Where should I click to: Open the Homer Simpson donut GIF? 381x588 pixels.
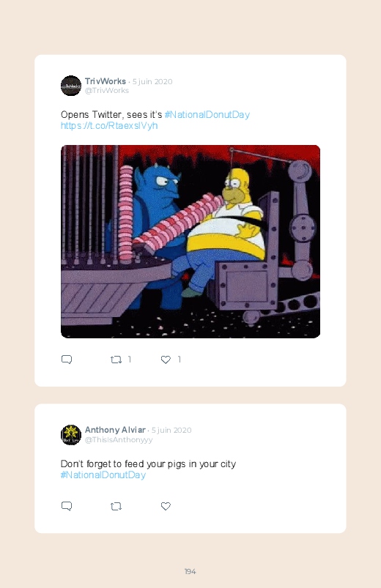click(190, 242)
